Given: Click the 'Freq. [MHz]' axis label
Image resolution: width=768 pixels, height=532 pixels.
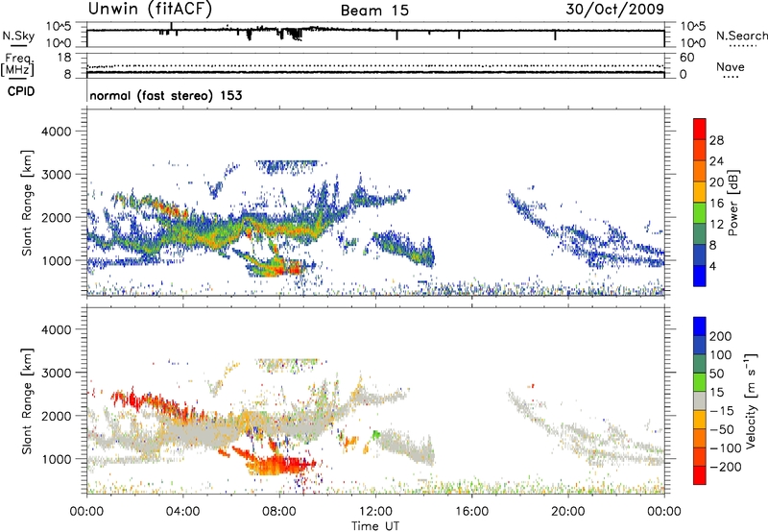Looking at the screenshot, I should (17, 64).
